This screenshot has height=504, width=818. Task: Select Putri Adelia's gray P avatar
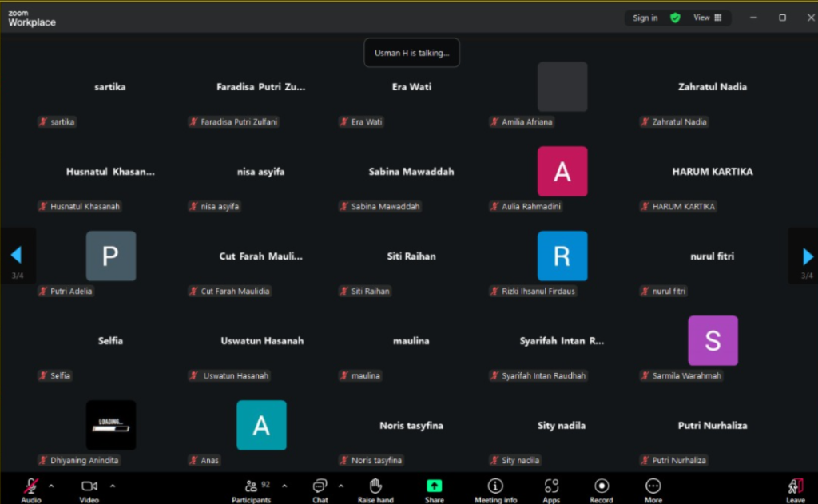click(x=111, y=256)
